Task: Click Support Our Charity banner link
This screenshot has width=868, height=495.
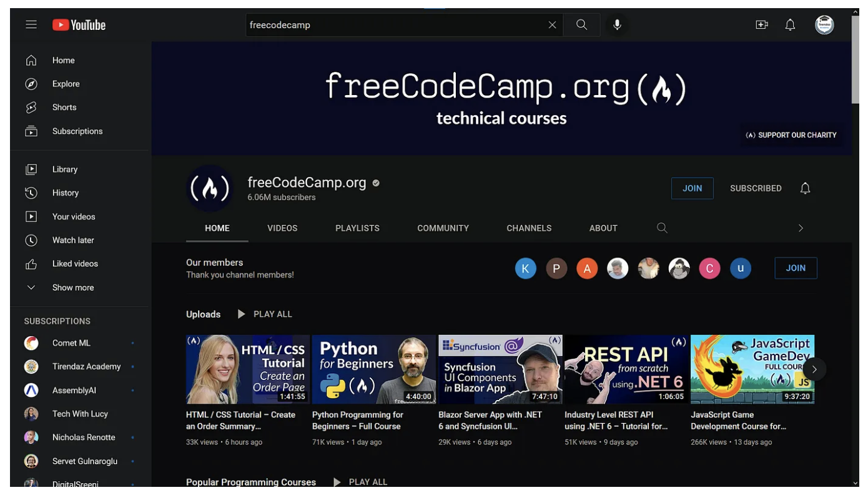Action: (x=791, y=135)
